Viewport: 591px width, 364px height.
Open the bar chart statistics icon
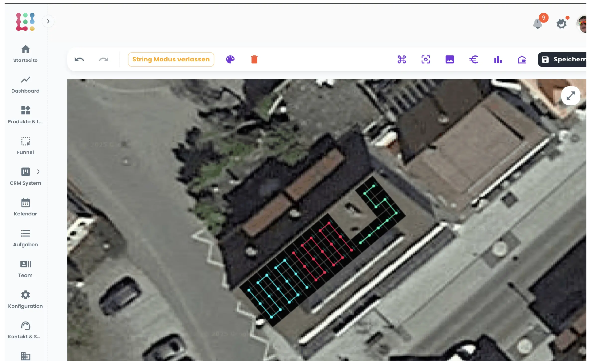[498, 59]
